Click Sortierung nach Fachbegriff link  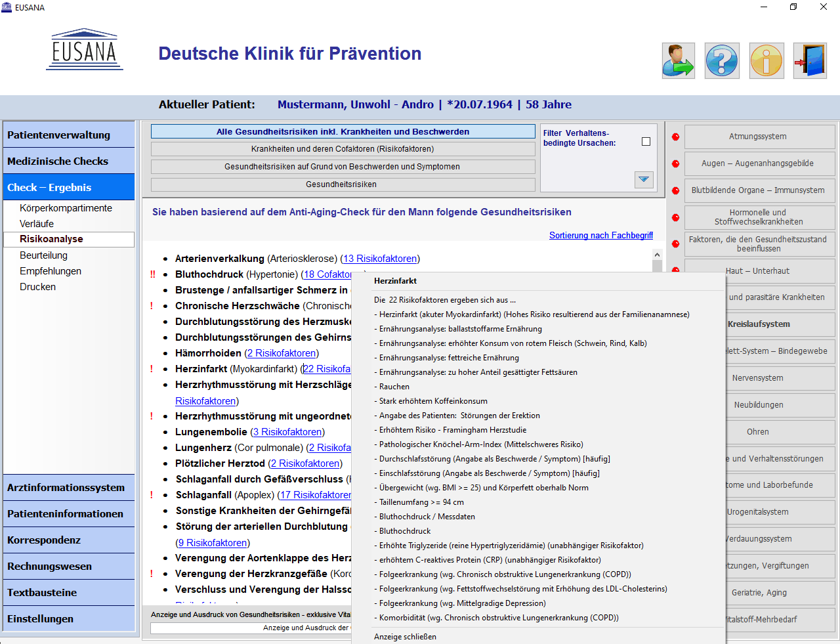pos(601,235)
